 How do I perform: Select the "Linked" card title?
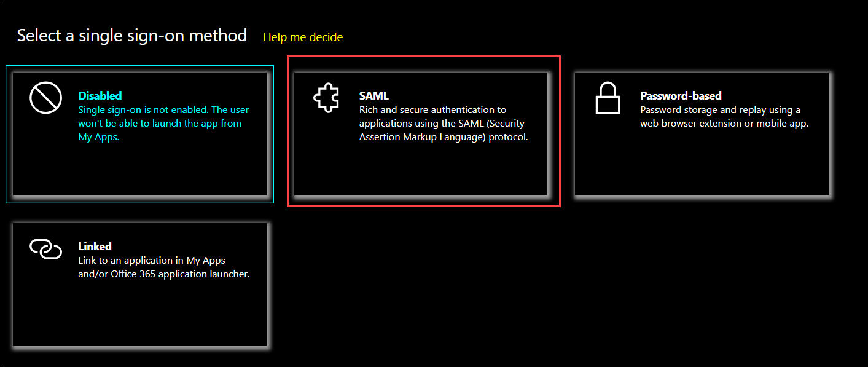point(95,247)
